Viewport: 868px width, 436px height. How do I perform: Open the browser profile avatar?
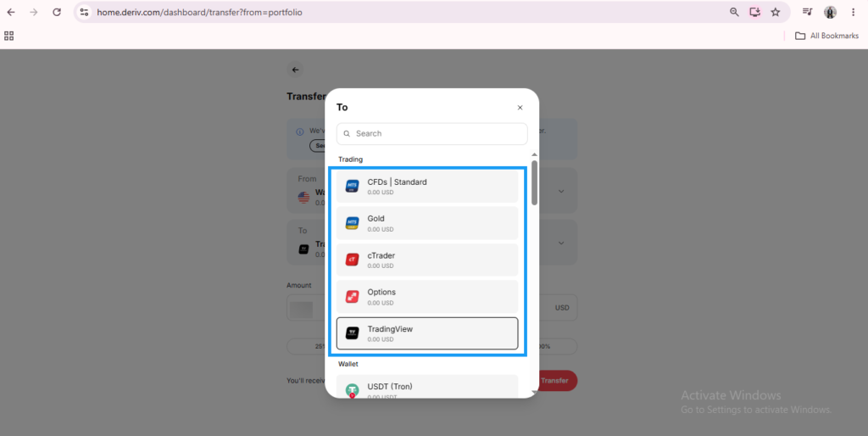(830, 12)
